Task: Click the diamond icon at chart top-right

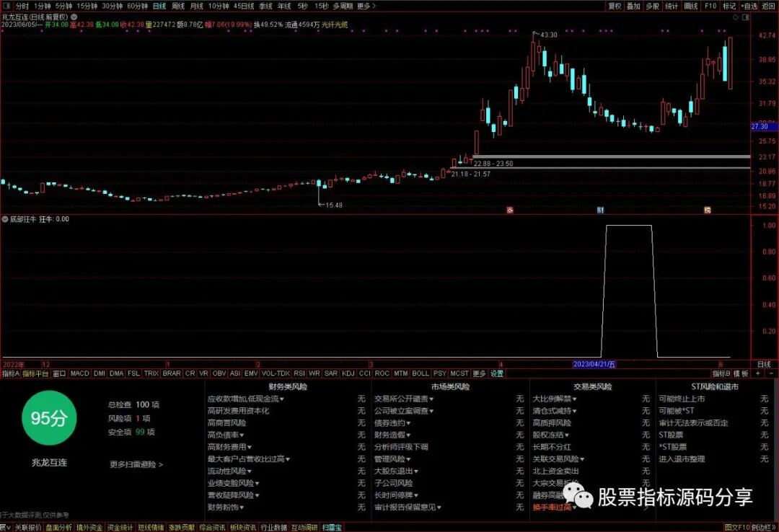Action: [x=736, y=17]
